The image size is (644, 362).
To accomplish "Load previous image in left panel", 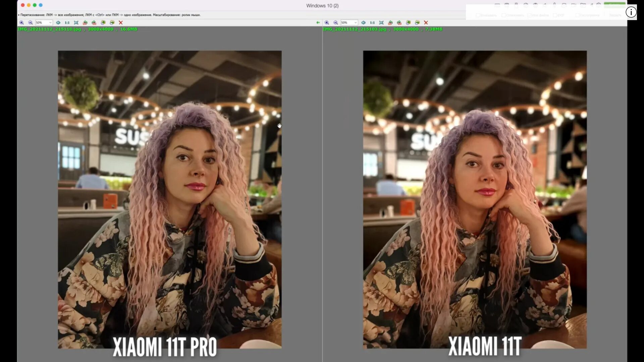I will pyautogui.click(x=103, y=22).
